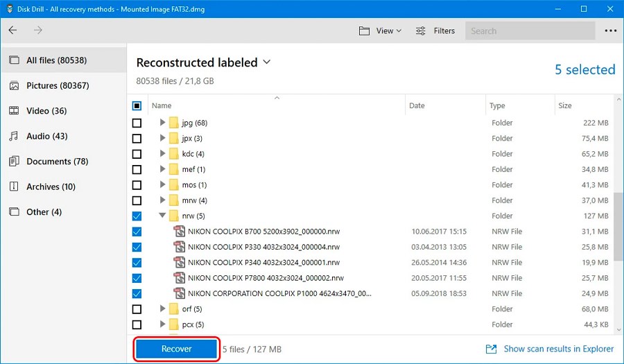
Task: Select the Video category in sidebar
Action: tap(46, 111)
